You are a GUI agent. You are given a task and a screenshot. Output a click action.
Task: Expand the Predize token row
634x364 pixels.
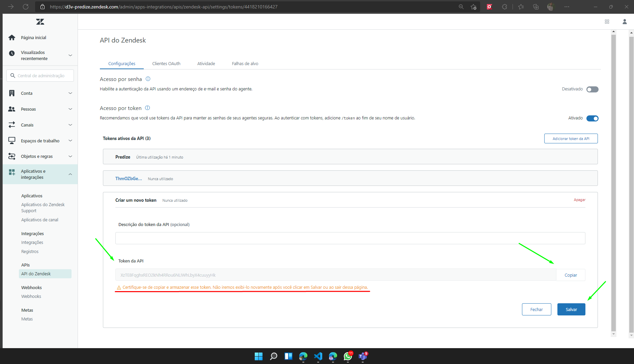(x=350, y=157)
